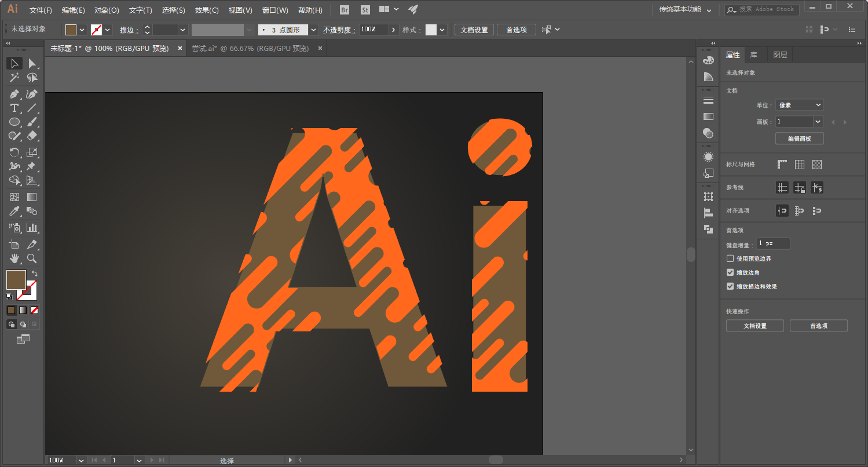Image resolution: width=868 pixels, height=467 pixels.
Task: Uncheck the 缩放边角 checkbox
Action: [x=730, y=272]
